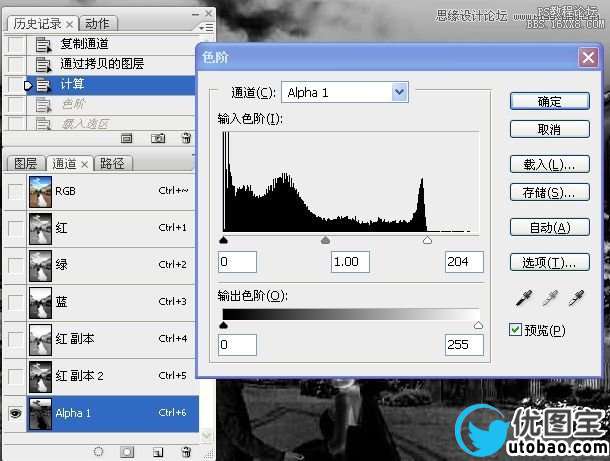This screenshot has height=461, width=610.
Task: Click load channel as selection icon
Action: tap(99, 452)
